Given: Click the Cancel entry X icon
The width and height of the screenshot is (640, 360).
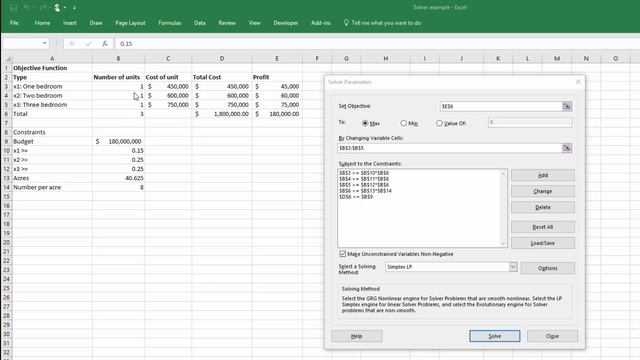Looking at the screenshot, I should (x=71, y=43).
